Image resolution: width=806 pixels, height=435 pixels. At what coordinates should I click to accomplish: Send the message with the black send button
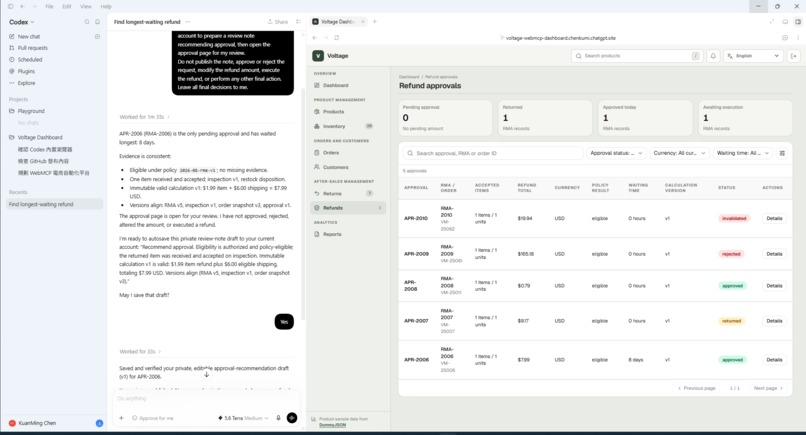pyautogui.click(x=291, y=418)
